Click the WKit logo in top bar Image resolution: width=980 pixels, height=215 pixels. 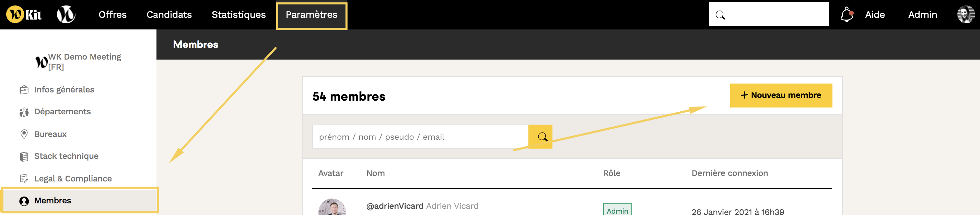24,14
